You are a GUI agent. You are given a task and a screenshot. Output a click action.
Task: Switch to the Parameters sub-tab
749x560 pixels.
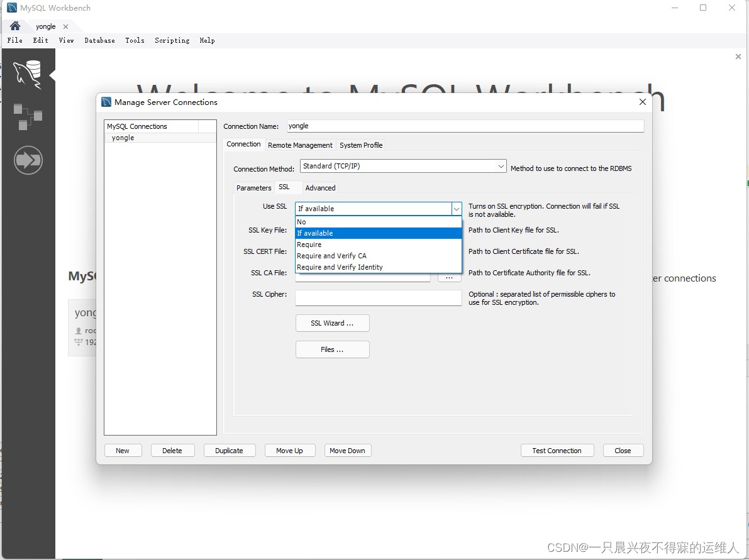tap(253, 188)
